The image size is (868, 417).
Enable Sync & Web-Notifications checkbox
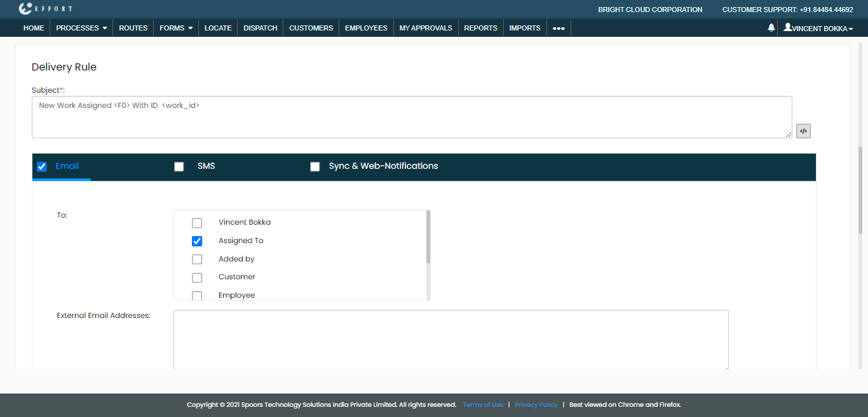coord(315,167)
